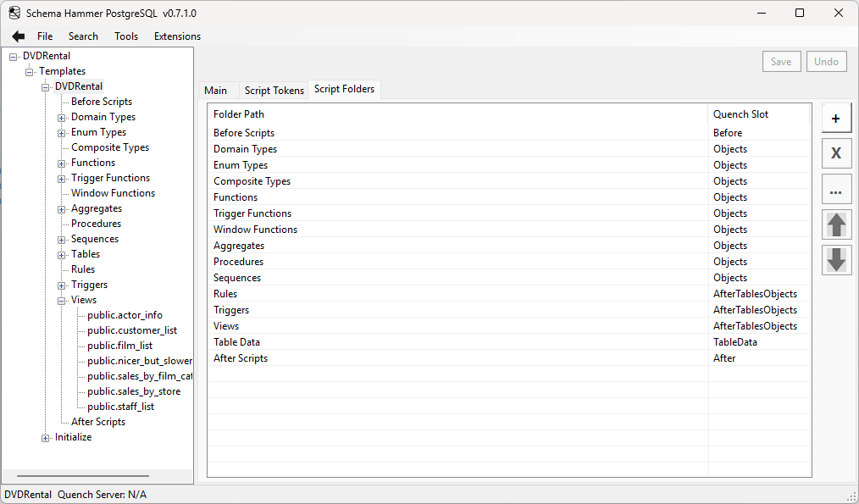Viewport: 859px width, 504px height.
Task: Click the Save button
Action: (x=780, y=61)
